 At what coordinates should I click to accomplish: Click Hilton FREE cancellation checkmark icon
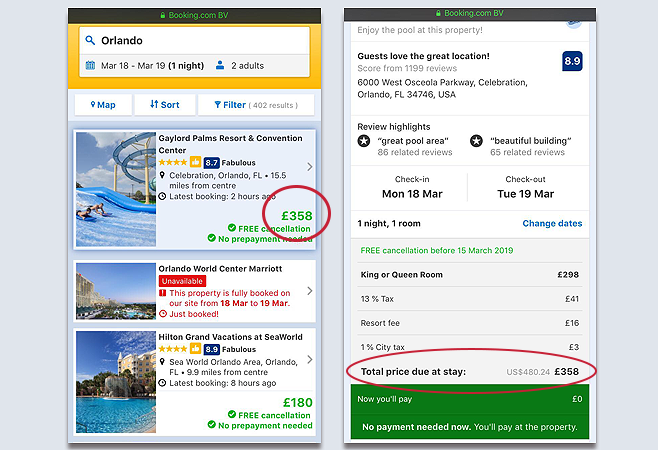[232, 414]
